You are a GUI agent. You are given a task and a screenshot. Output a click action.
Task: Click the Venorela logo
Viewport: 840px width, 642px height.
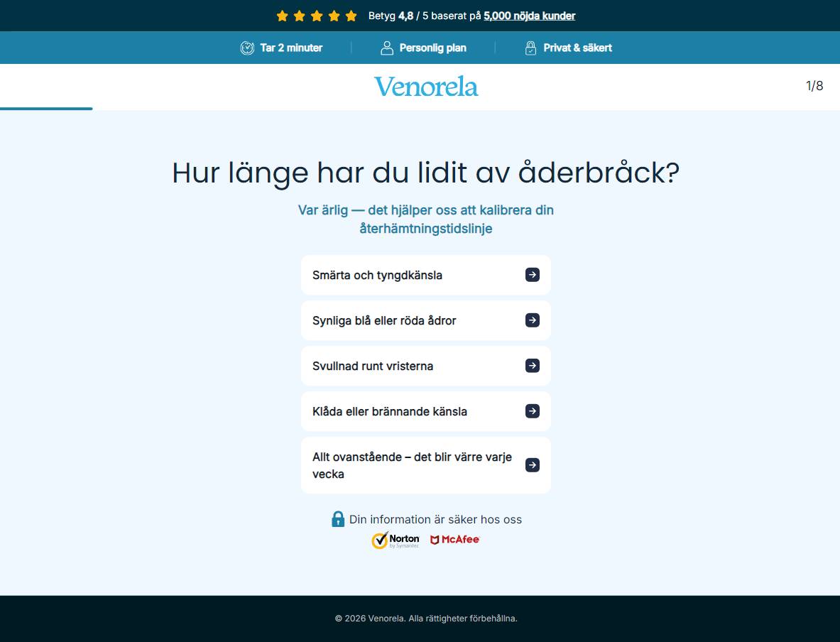coord(426,87)
